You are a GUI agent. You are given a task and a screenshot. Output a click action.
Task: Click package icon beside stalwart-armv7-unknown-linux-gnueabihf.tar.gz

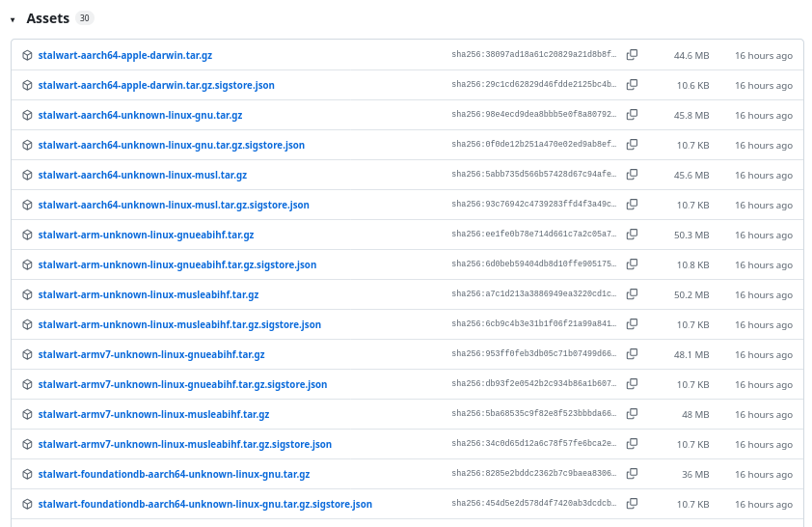(27, 354)
